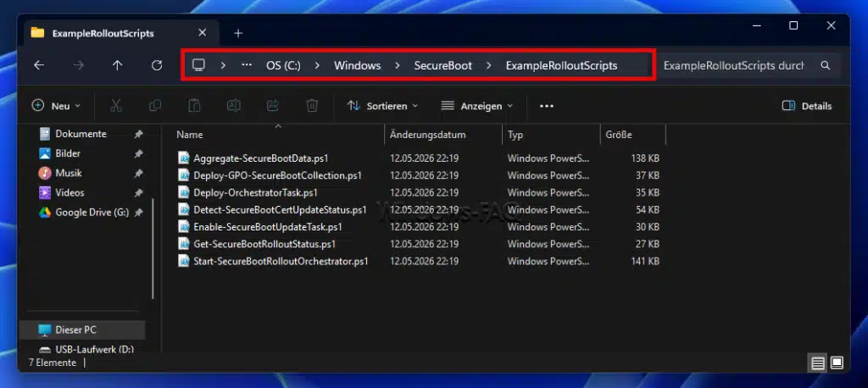Sort by the Größe column header
868x388 pixels.
[632, 135]
